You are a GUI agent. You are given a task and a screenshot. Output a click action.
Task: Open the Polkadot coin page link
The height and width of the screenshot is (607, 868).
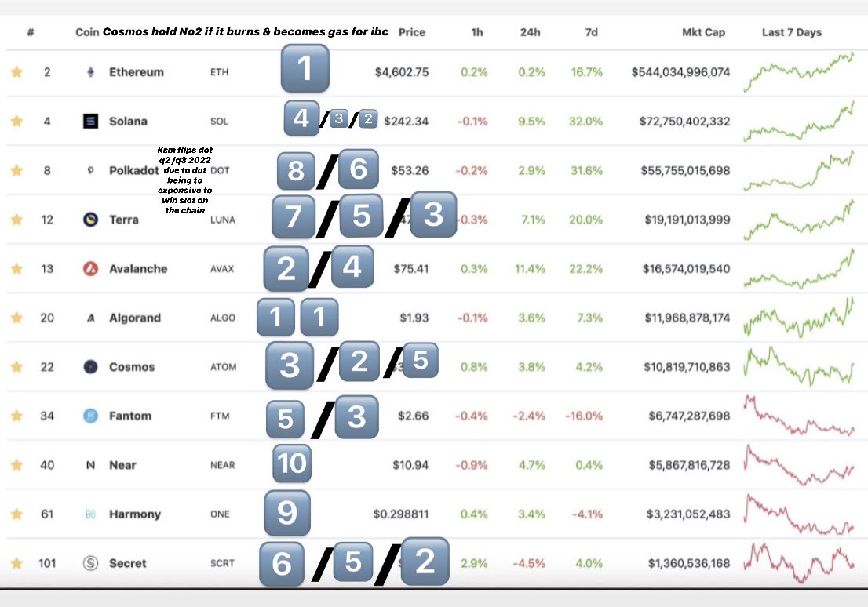[x=133, y=170]
